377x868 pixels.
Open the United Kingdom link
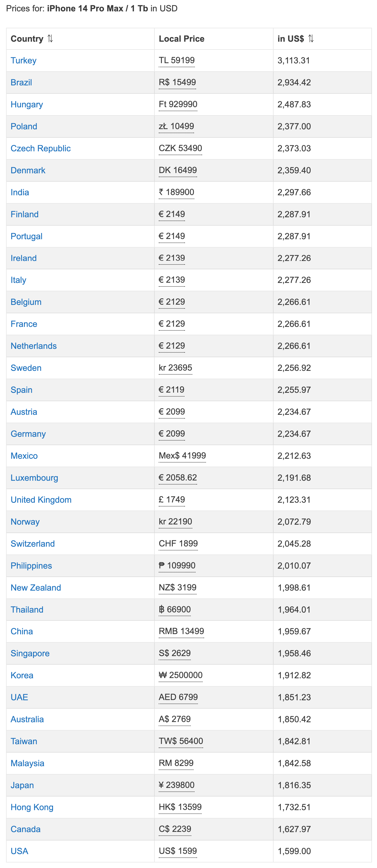pyautogui.click(x=41, y=500)
